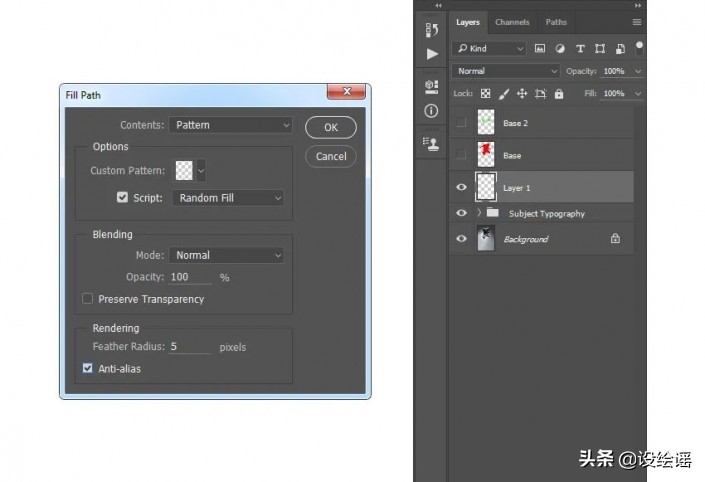Select the Base 2 layer thumbnail
The image size is (705, 482).
pyautogui.click(x=486, y=122)
